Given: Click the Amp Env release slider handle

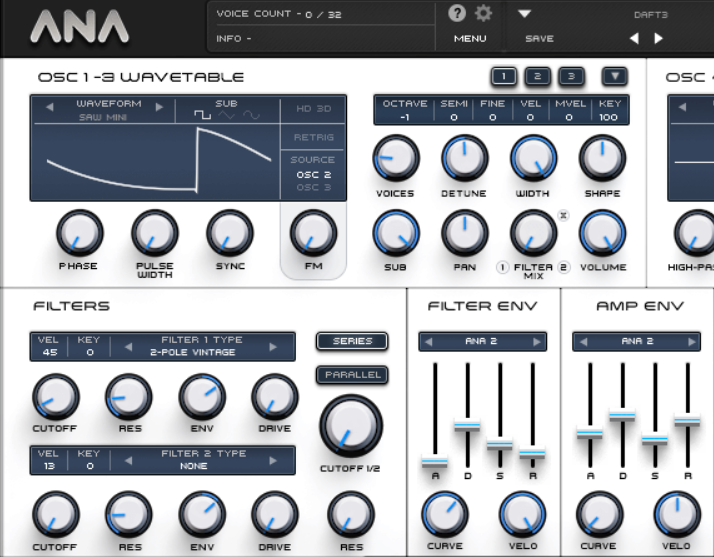Looking at the screenshot, I should [687, 420].
